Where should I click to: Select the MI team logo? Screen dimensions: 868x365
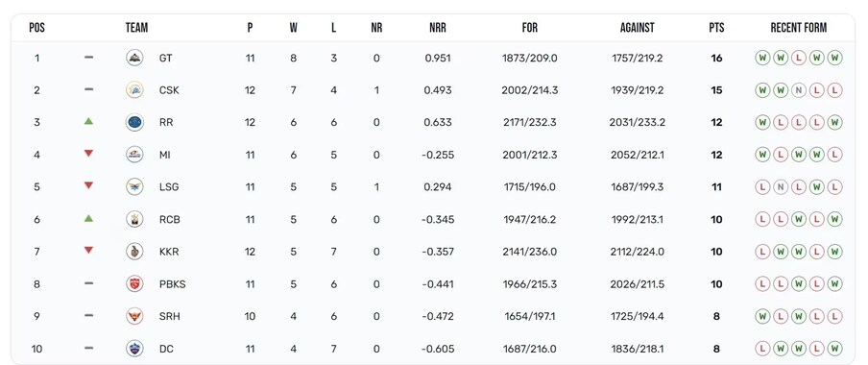(134, 155)
